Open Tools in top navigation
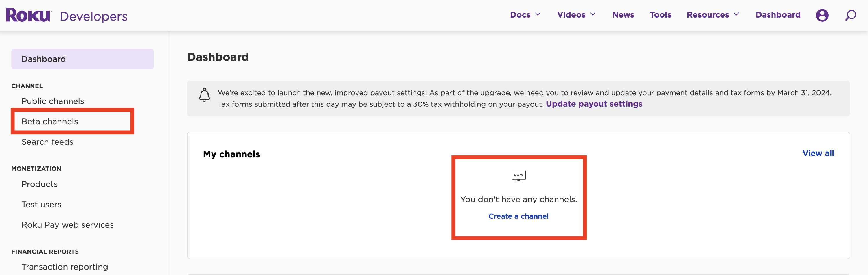Viewport: 868px width, 275px height. [661, 15]
